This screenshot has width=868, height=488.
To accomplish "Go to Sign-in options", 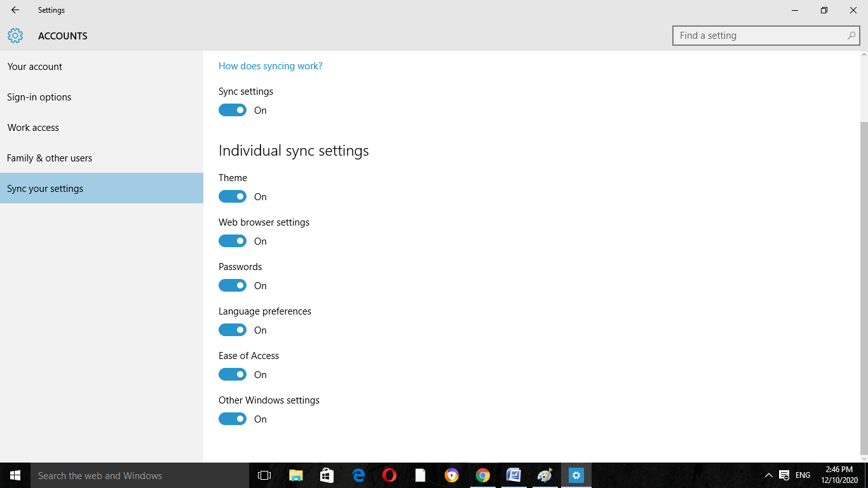I will pos(102,97).
